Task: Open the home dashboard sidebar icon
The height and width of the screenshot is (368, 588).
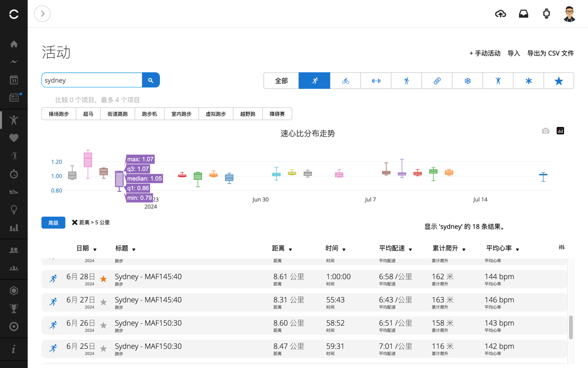Action: [14, 44]
